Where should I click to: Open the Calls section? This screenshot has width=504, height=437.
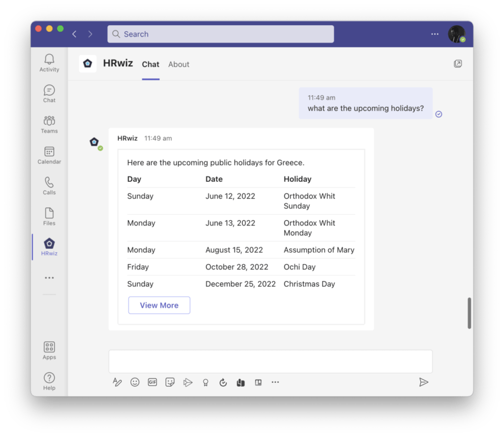click(x=49, y=186)
